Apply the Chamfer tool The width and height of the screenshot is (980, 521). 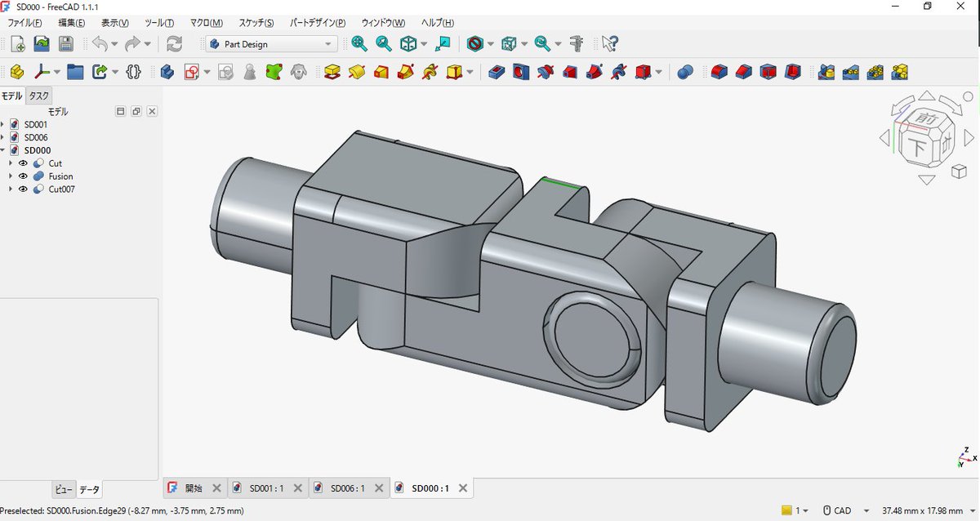tap(743, 72)
